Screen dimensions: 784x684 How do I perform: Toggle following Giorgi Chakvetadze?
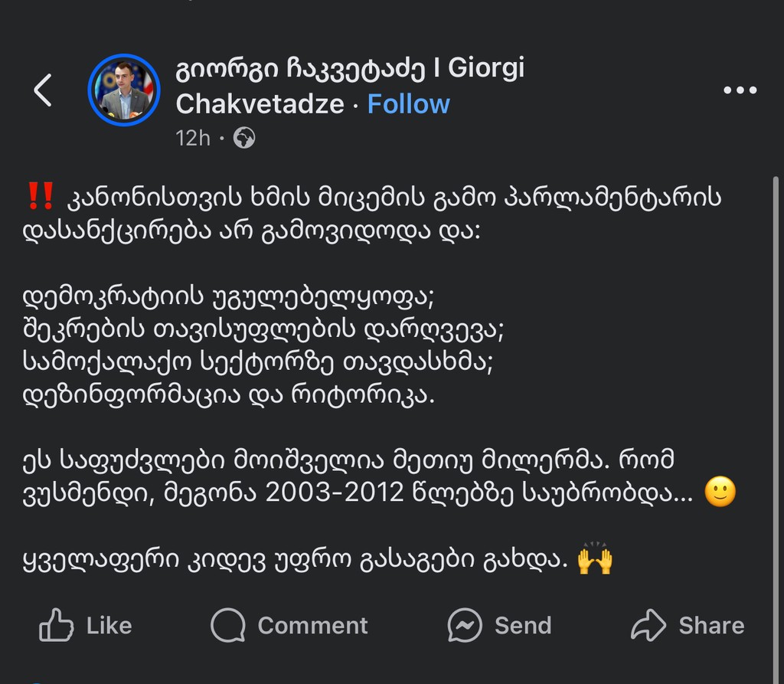pyautogui.click(x=409, y=103)
